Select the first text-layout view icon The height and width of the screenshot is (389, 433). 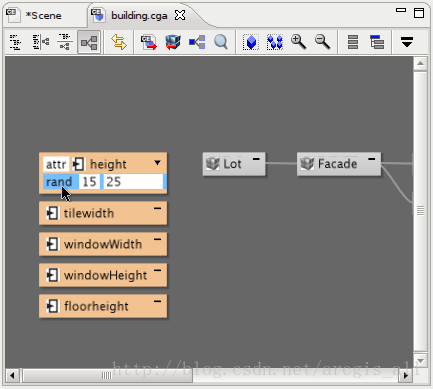pyautogui.click(x=15, y=42)
